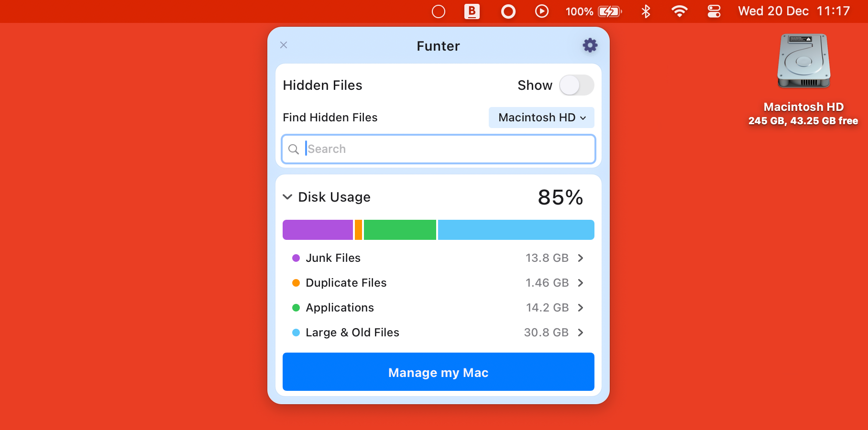Screen dimensions: 868x430
Task: Click the purple dot beside Junk Files
Action: pos(296,258)
